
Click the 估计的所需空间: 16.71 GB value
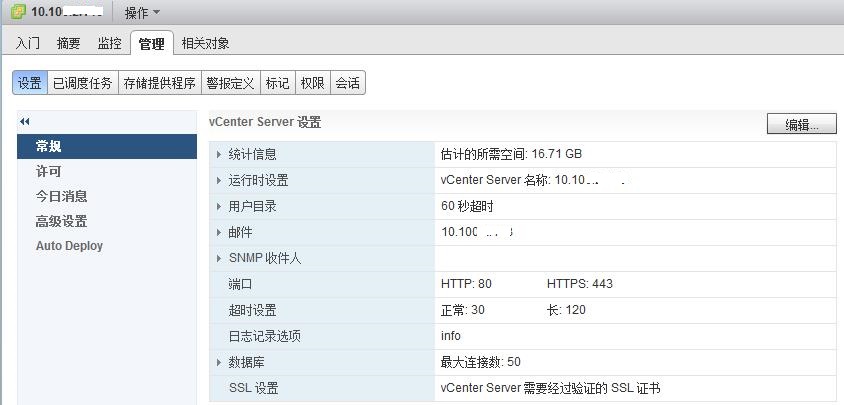[511, 154]
